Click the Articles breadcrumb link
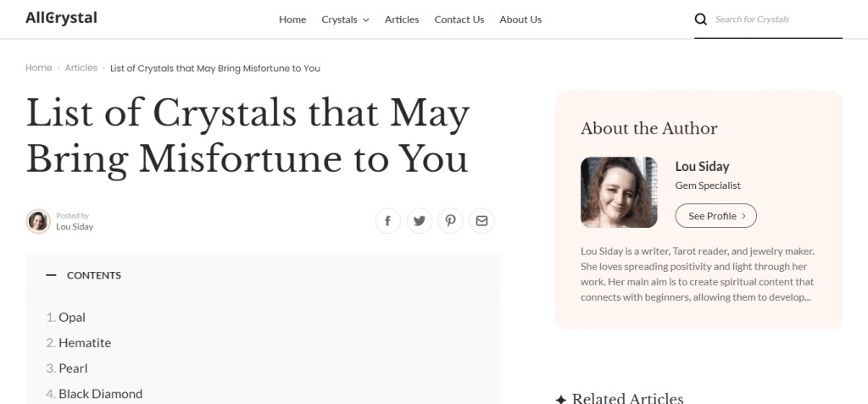Screen dimensions: 868x404 click(x=81, y=68)
